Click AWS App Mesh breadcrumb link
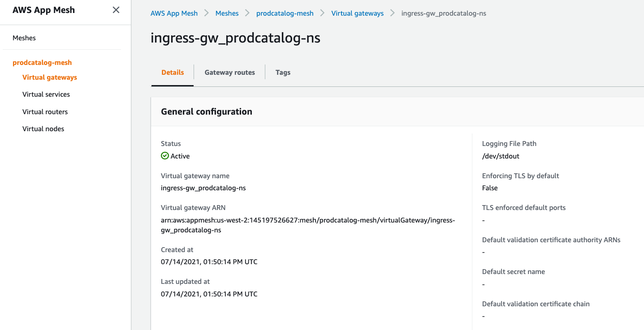The width and height of the screenshot is (644, 330). [174, 13]
